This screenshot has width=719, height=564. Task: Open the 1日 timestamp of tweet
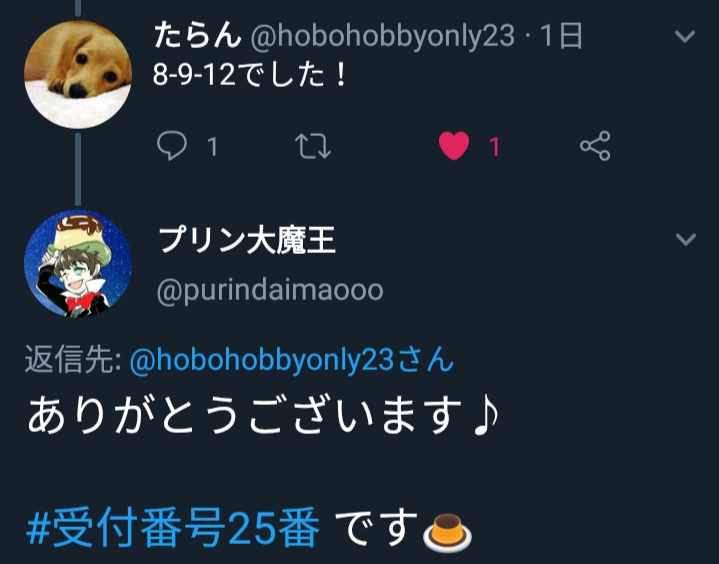561,36
